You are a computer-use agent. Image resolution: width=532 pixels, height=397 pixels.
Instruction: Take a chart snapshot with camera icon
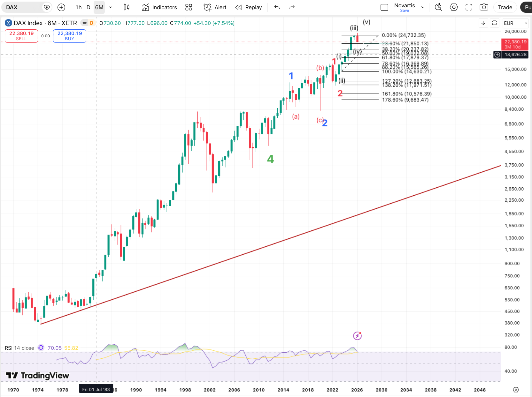point(484,7)
